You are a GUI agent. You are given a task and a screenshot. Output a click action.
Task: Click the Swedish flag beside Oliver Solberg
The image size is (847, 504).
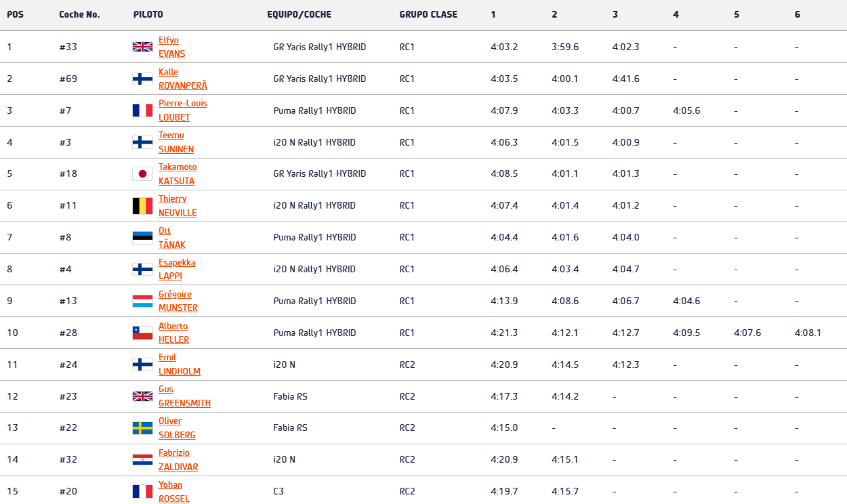pyautogui.click(x=142, y=428)
